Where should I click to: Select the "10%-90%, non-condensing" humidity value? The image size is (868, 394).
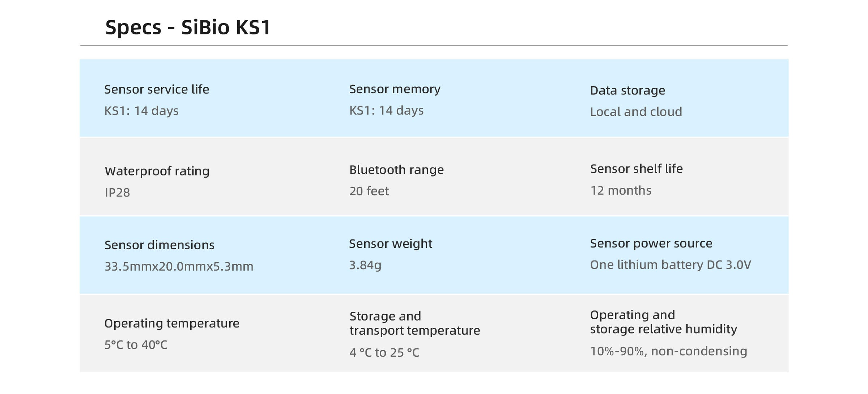pyautogui.click(x=668, y=351)
